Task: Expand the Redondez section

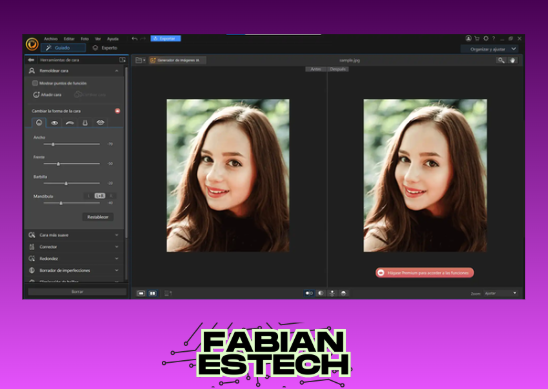Action: pyautogui.click(x=116, y=259)
